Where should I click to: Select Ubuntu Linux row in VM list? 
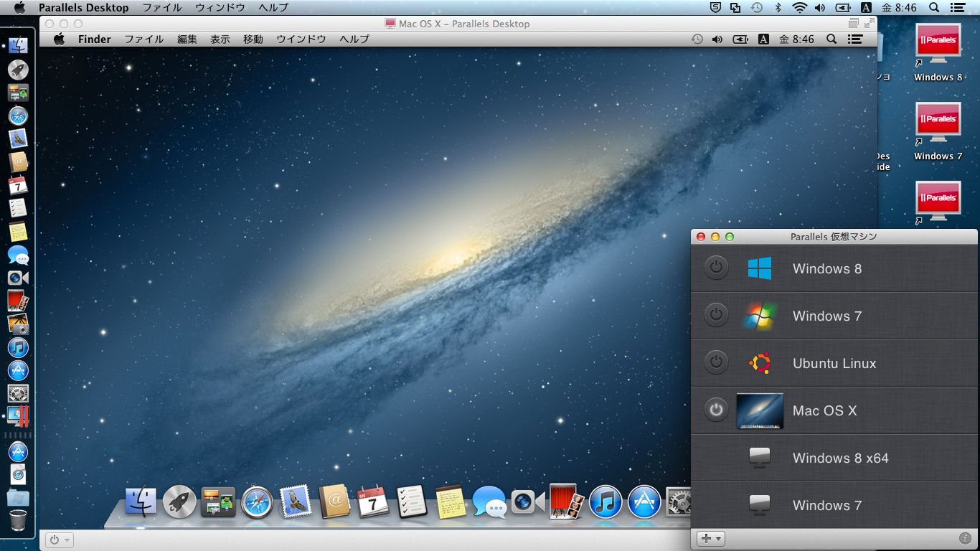pyautogui.click(x=834, y=363)
